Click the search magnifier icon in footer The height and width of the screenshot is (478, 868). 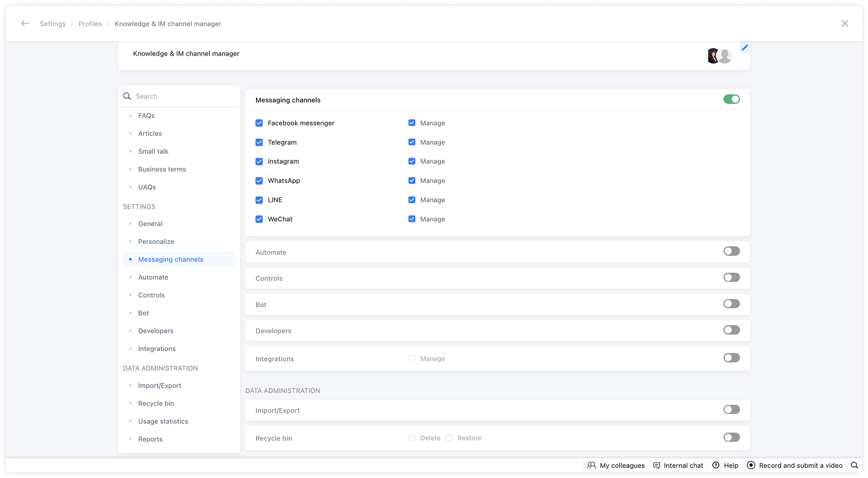coord(854,466)
